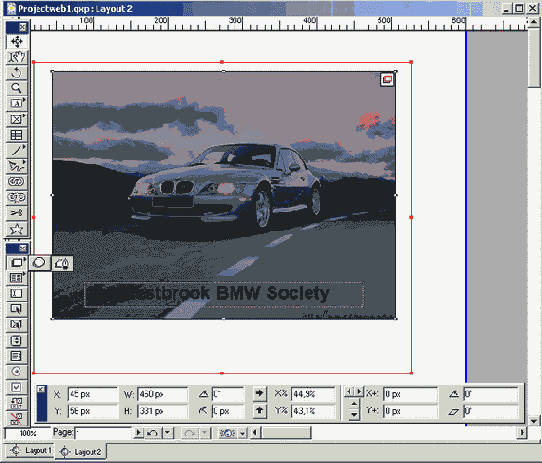Select the Text Field tool
Screen dimensions: 542x463
(x=16, y=294)
